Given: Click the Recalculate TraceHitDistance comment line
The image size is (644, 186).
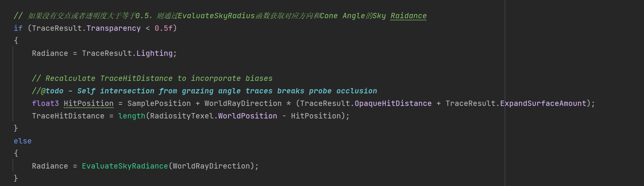Looking at the screenshot, I should coord(152,78).
